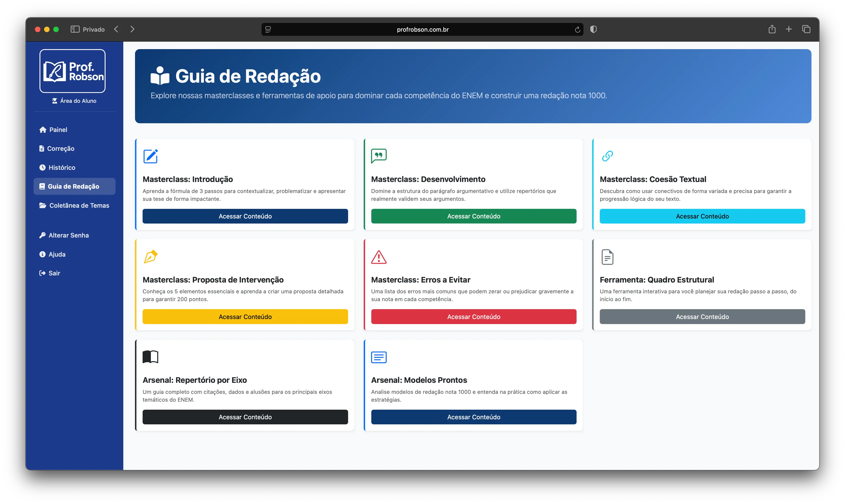Click the Masterclass: Proposta de Intervenção title
845x504 pixels.
point(213,280)
